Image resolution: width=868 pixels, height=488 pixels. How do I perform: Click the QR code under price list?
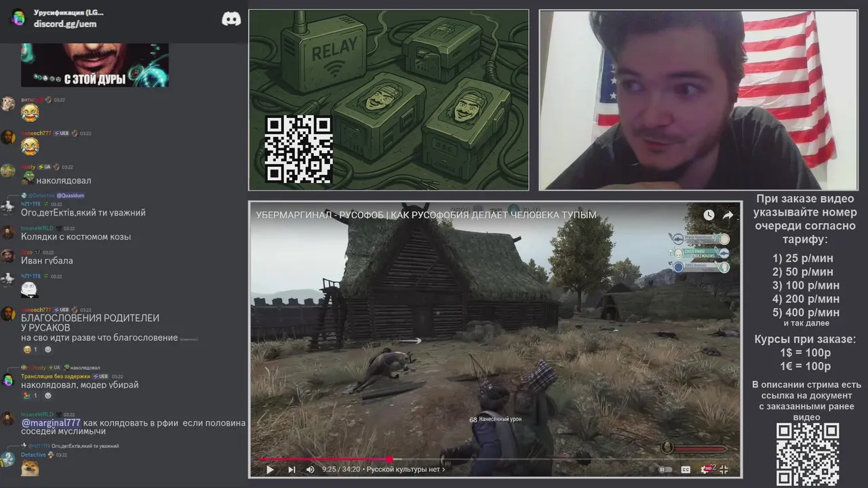pos(808,454)
